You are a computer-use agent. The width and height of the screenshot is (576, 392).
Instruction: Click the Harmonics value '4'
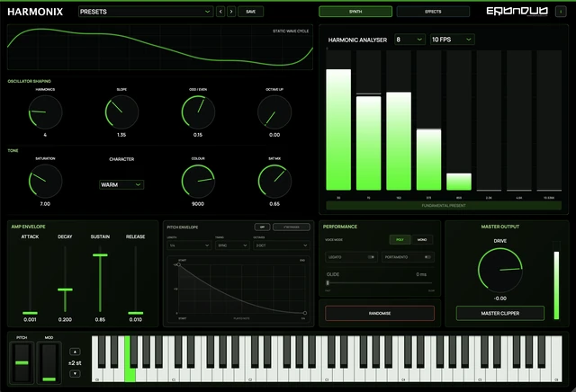click(x=45, y=135)
